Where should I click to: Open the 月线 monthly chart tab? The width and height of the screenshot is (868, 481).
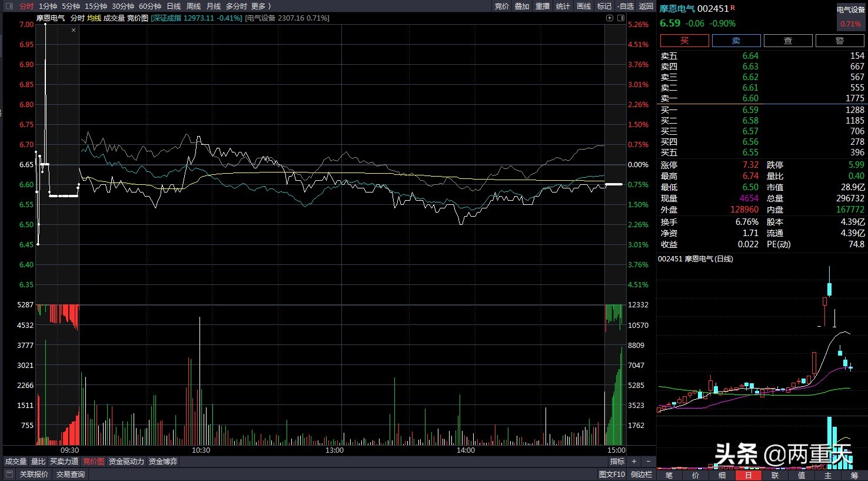click(214, 6)
